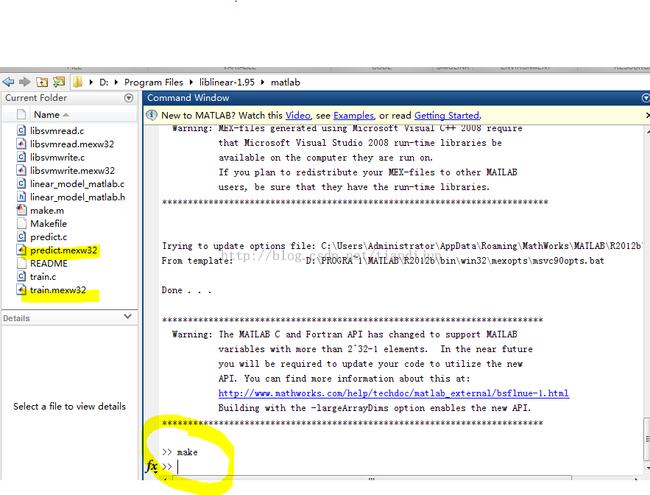The image size is (650, 495).
Task: Click Command Window horizontal scrollbar
Action: point(372,478)
